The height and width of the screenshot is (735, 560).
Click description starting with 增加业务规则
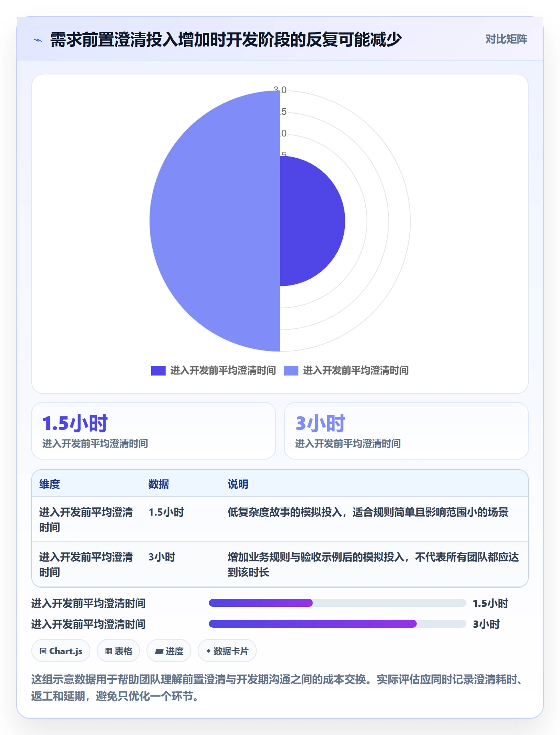(x=373, y=564)
